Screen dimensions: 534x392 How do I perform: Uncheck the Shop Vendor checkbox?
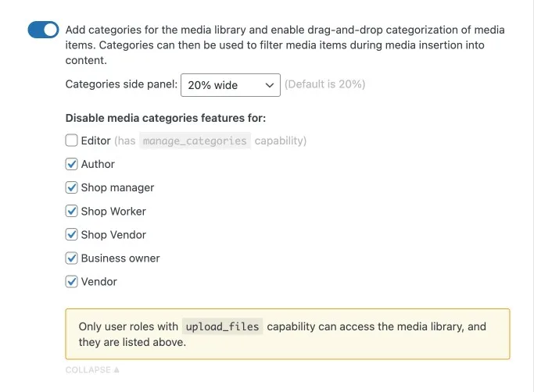pyautogui.click(x=72, y=235)
